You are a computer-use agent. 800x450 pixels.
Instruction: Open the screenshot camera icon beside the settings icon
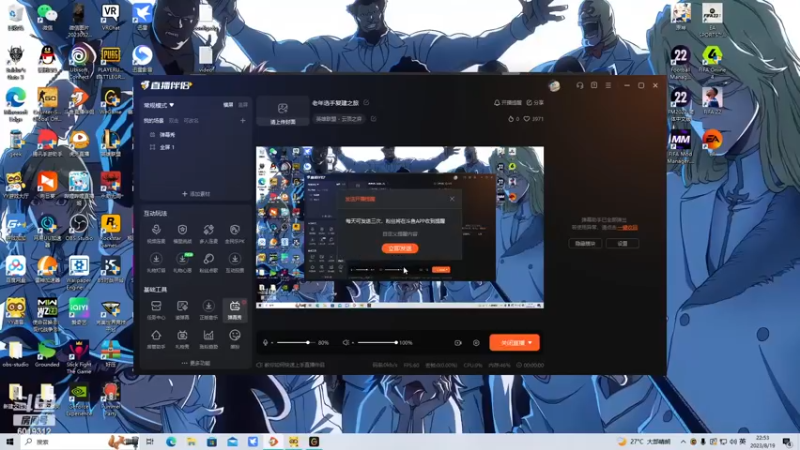click(458, 343)
